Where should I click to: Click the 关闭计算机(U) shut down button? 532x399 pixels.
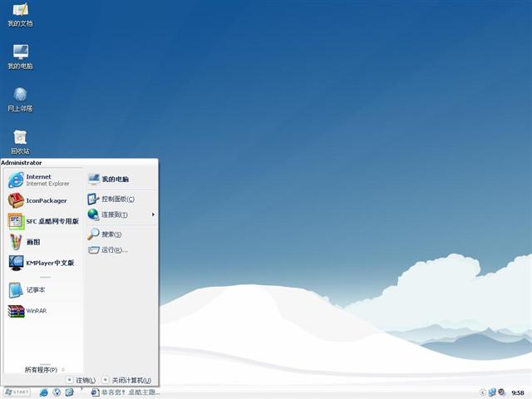click(x=127, y=380)
